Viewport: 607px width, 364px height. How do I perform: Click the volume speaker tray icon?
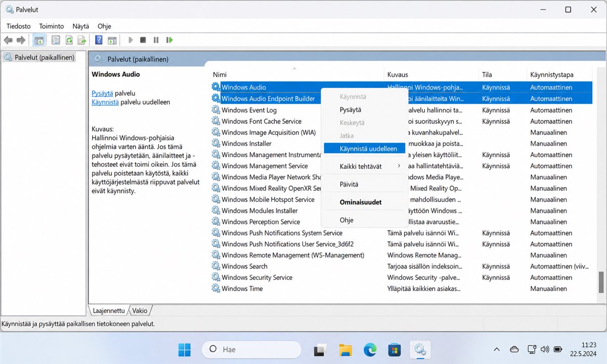pyautogui.click(x=545, y=349)
